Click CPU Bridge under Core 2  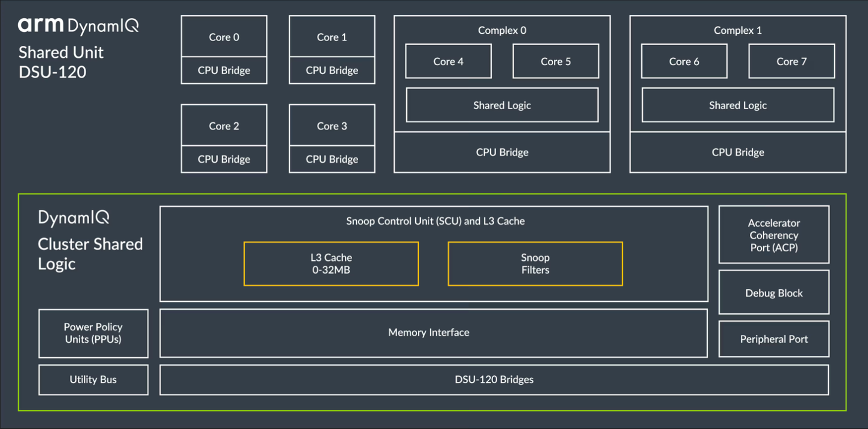tap(224, 159)
